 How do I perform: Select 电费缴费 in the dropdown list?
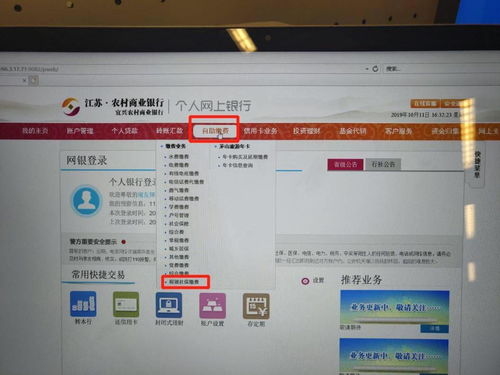pos(179,165)
